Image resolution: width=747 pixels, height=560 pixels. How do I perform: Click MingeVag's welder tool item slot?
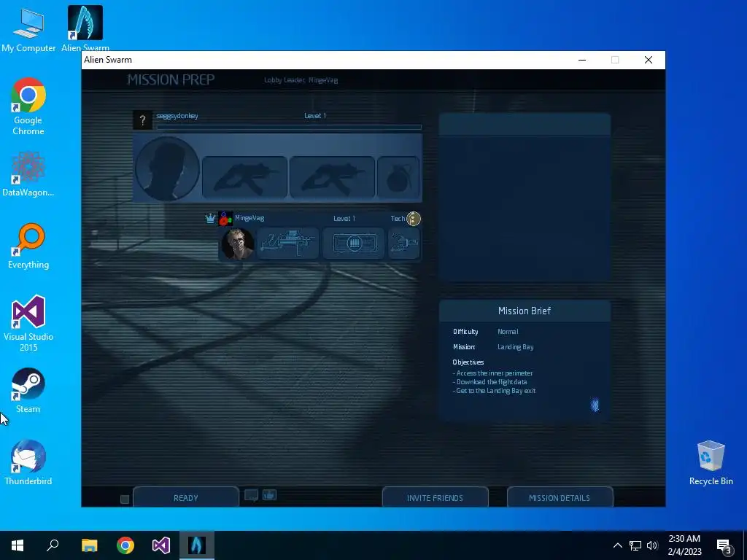404,244
